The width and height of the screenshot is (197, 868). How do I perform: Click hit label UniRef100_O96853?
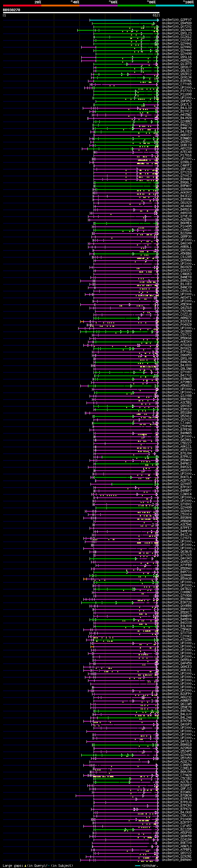(x=176, y=355)
